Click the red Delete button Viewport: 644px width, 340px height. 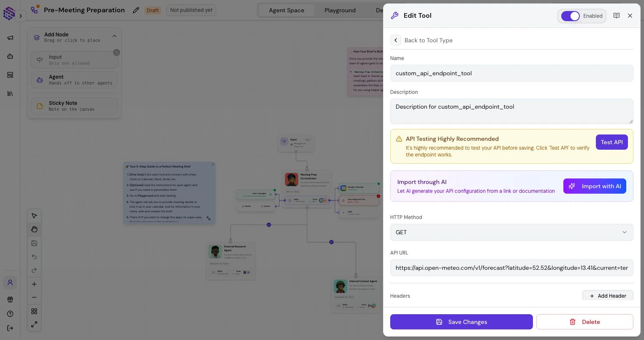(x=584, y=322)
